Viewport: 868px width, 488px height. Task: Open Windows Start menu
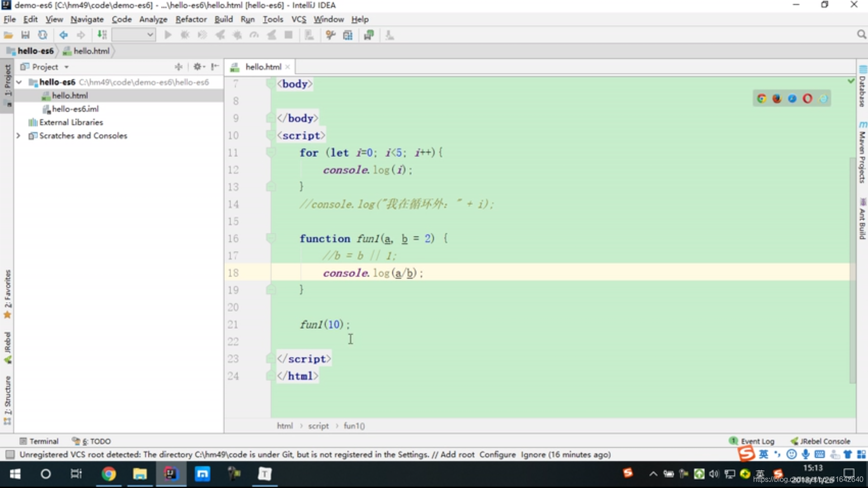pos(15,474)
